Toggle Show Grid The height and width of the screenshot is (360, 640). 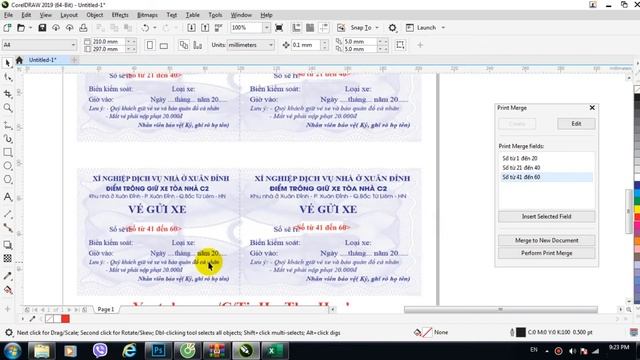click(x=310, y=28)
